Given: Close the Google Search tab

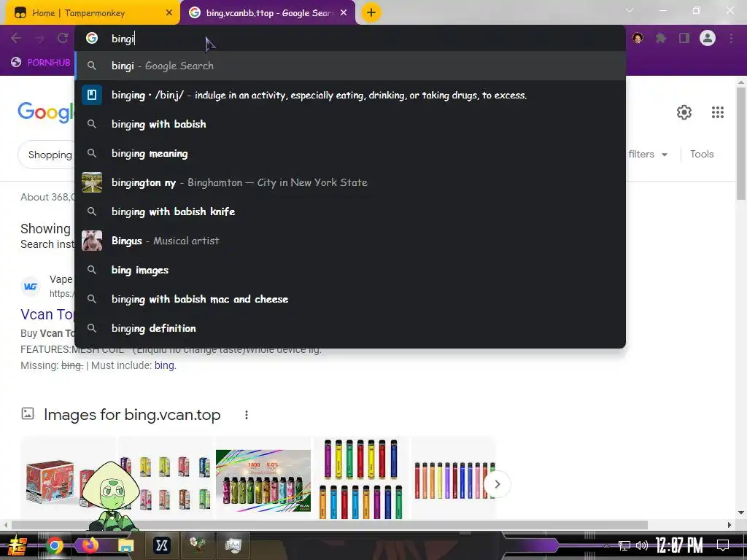Looking at the screenshot, I should 344,13.
